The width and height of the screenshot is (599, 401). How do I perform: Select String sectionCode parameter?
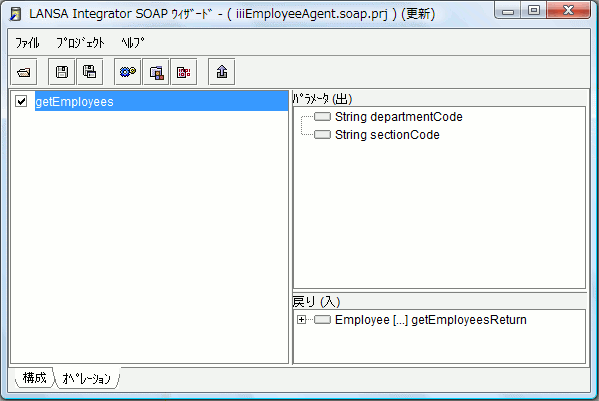[x=387, y=134]
